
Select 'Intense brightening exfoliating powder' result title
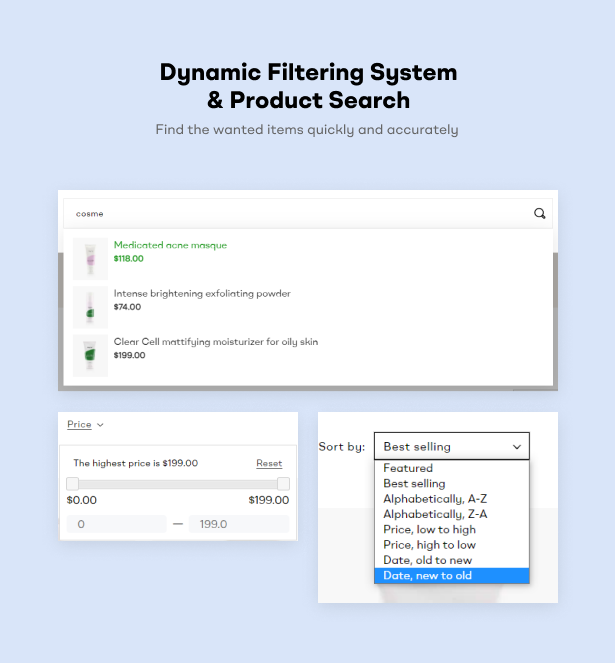(202, 293)
